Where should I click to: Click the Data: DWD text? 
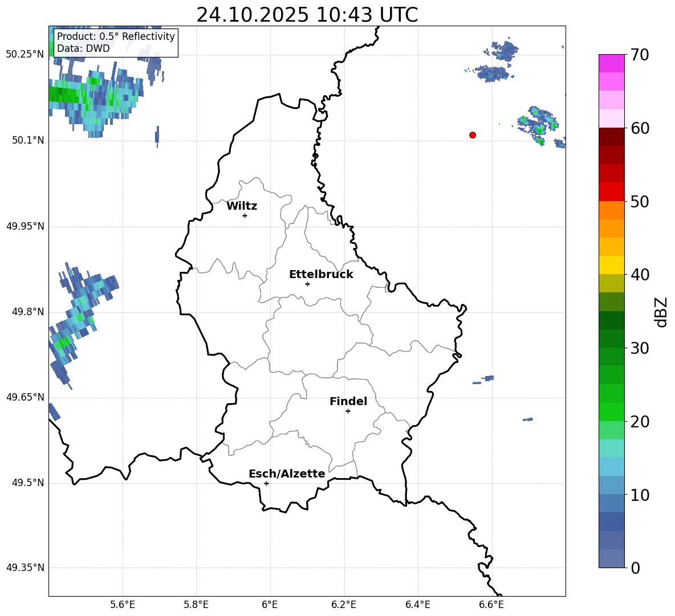click(83, 48)
